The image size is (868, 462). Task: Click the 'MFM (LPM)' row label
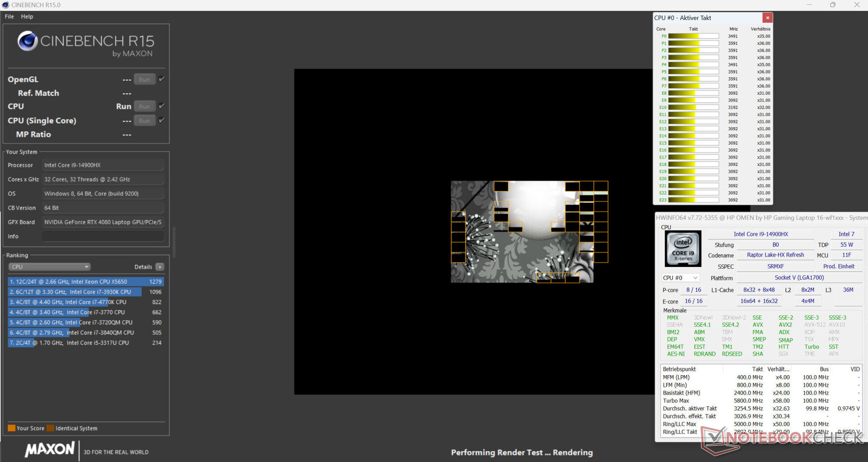pos(676,377)
